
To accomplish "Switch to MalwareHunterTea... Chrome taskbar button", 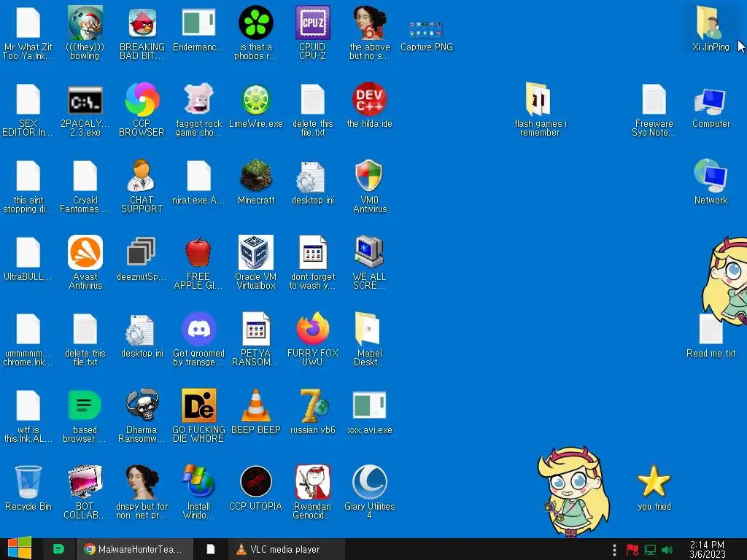I will (134, 549).
